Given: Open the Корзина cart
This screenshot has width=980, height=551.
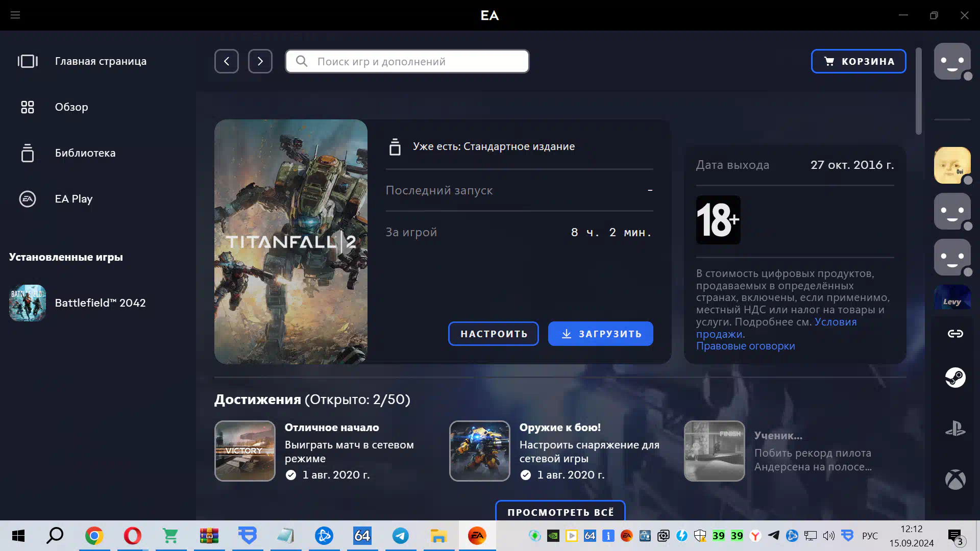Looking at the screenshot, I should [x=859, y=61].
